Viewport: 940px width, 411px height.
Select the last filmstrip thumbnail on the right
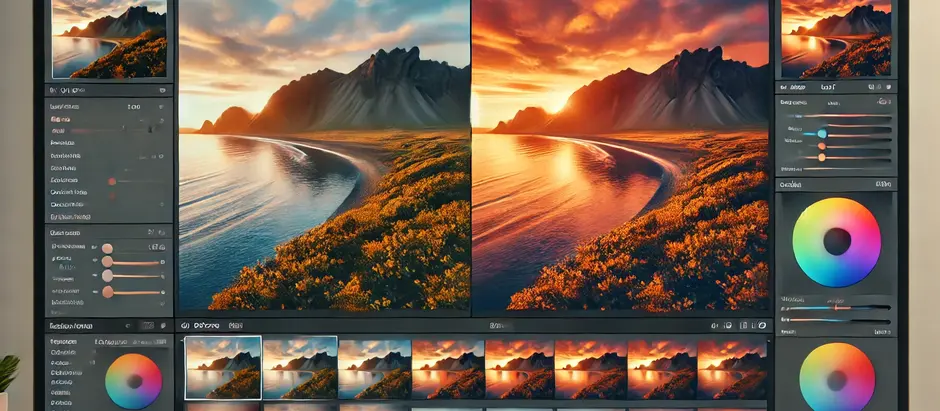(x=732, y=369)
